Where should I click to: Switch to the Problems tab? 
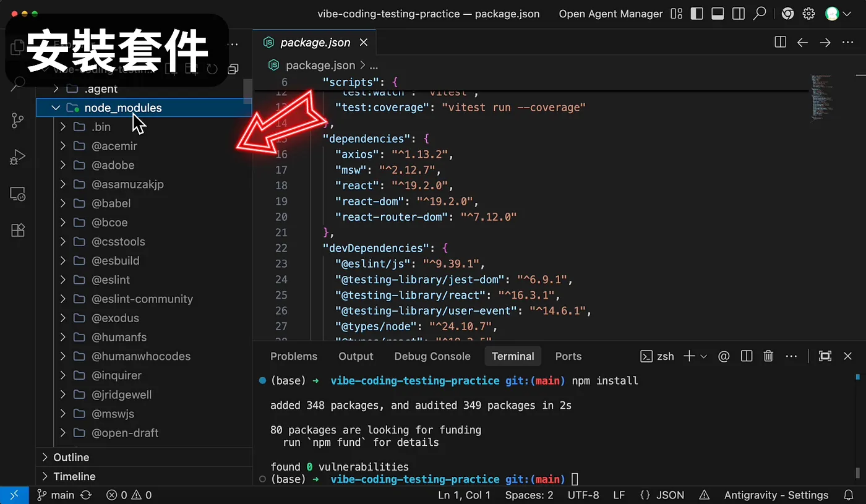coord(294,356)
